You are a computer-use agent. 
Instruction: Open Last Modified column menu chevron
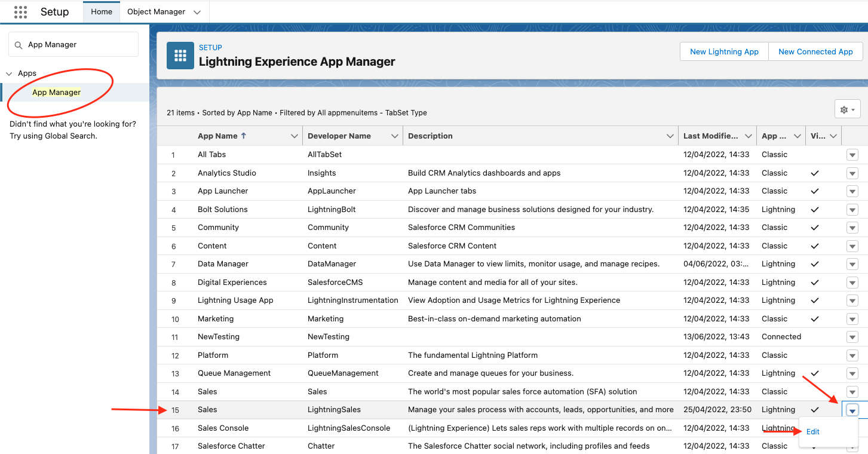(748, 136)
